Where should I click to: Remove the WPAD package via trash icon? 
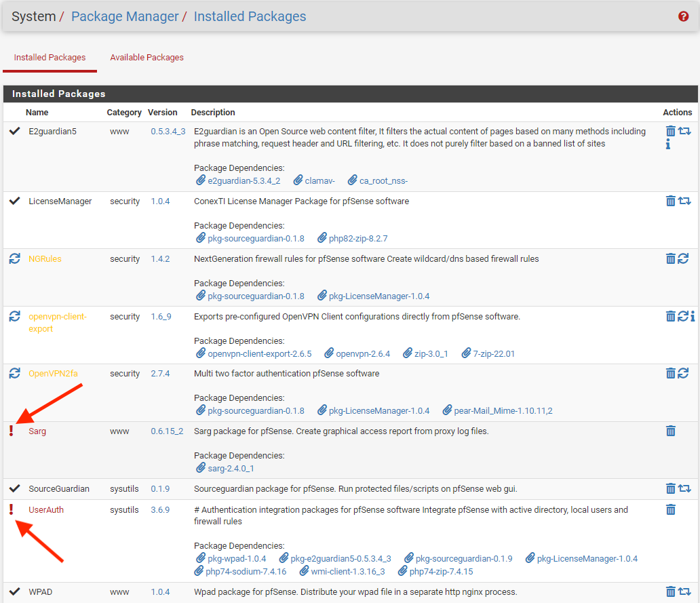[671, 592]
